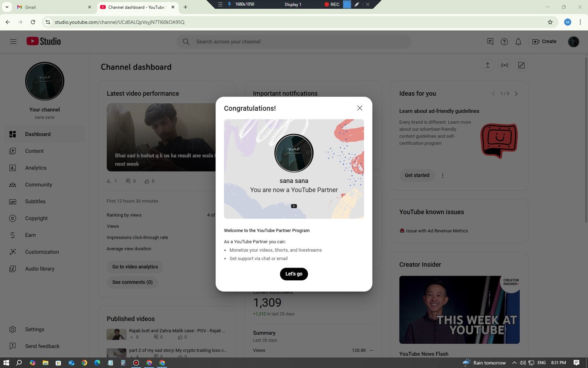Screen dimensions: 588x368
Task: Click See comments (0) button
Action: pos(132,282)
